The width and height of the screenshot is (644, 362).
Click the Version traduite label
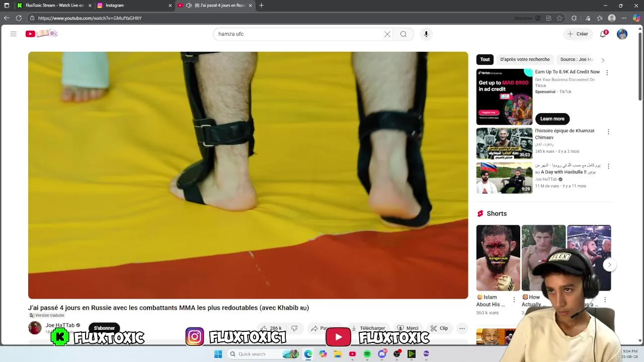47,316
